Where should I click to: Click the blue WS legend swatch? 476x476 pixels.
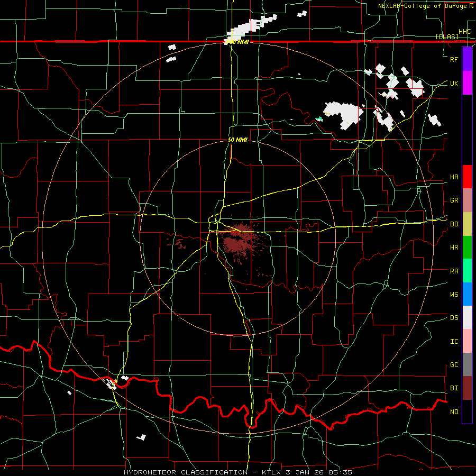pyautogui.click(x=467, y=294)
